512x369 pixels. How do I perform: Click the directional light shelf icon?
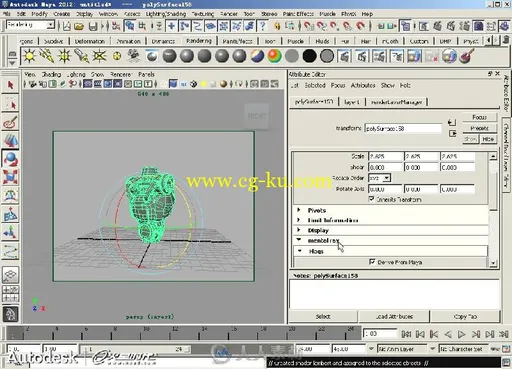(47, 56)
